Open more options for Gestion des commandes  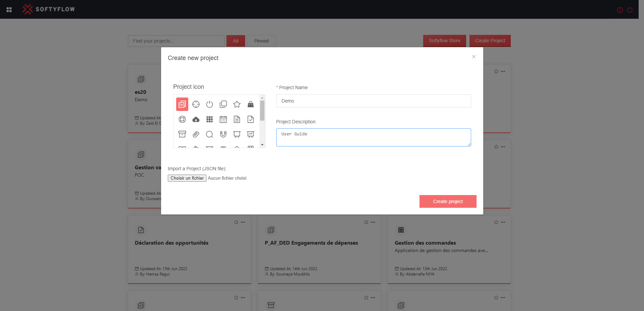(x=503, y=222)
